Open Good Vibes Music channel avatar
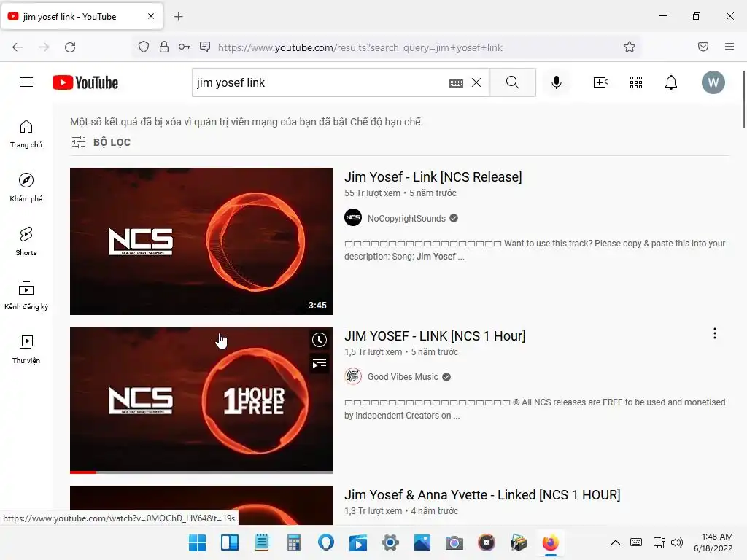 (353, 377)
